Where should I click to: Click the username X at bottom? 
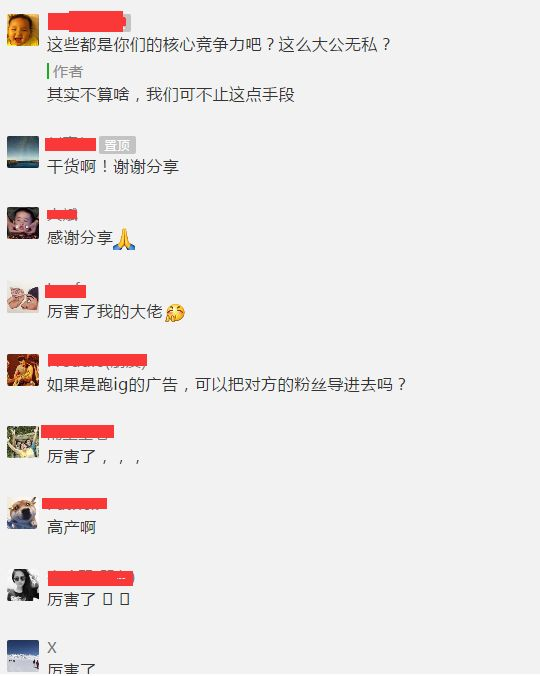click(52, 648)
